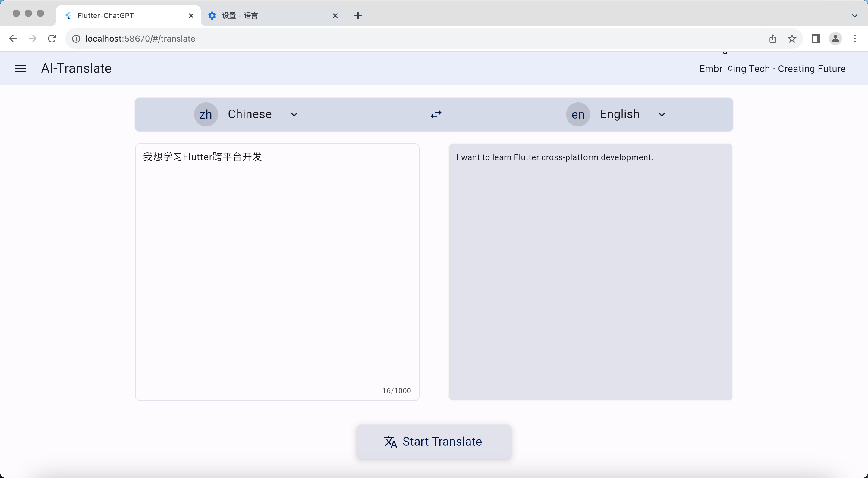This screenshot has width=868, height=478.
Task: Toggle the browser side panel
Action: [816, 39]
